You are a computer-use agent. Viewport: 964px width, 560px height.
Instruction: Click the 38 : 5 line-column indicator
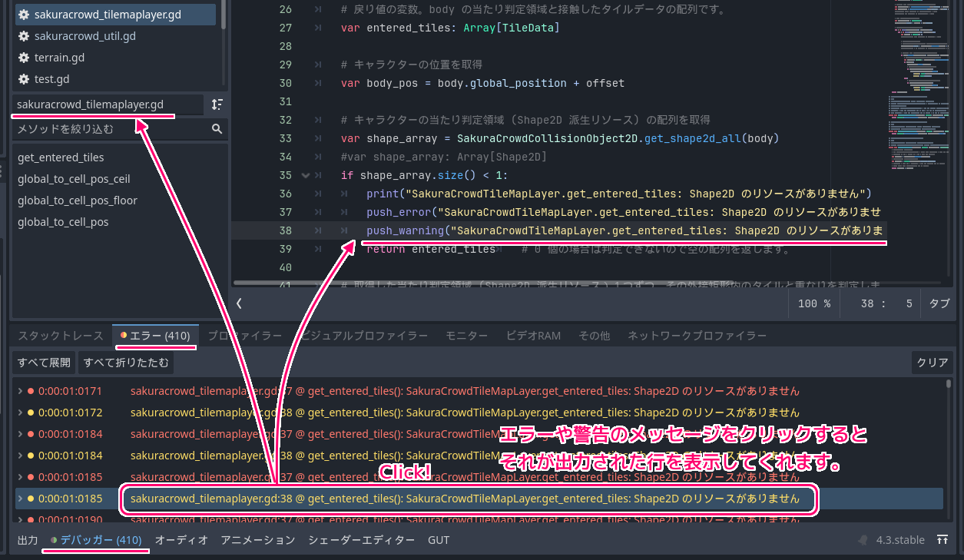886,303
